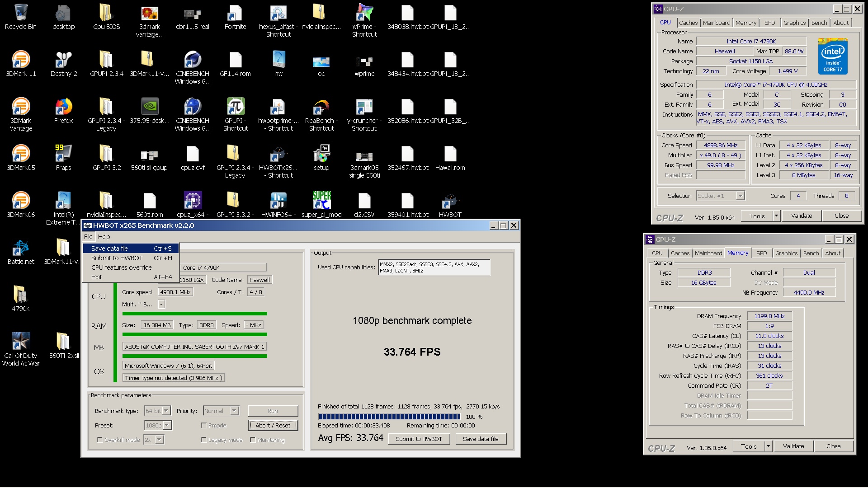Screen dimensions: 868x488
Task: Open the 3DMark Vantage desktop icon
Action: pyautogui.click(x=20, y=115)
